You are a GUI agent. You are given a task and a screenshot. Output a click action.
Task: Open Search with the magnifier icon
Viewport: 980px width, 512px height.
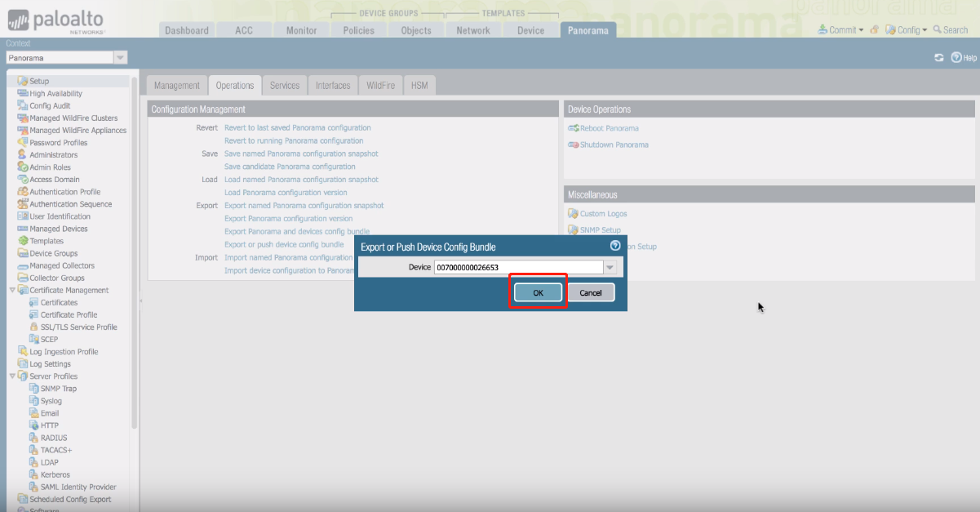pos(938,30)
